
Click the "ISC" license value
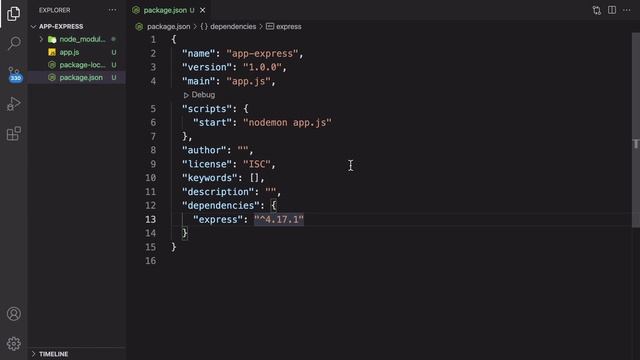click(257, 164)
